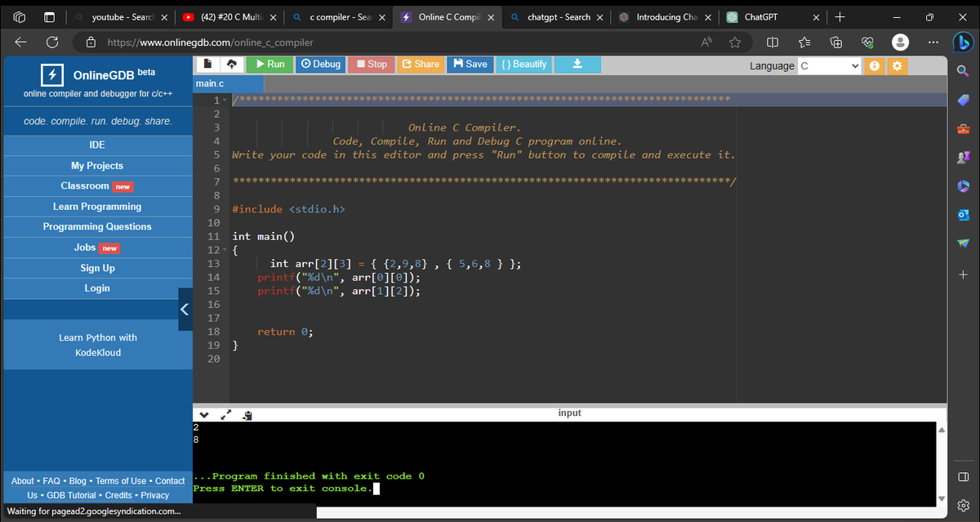Screen dimensions: 980x522
Task: Open the Language dropdown showing C
Action: tap(830, 66)
